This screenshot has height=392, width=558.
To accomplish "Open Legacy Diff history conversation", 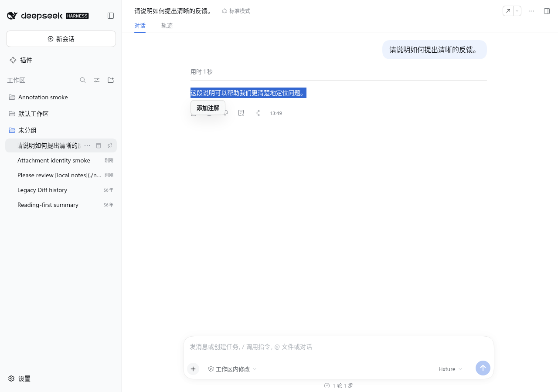I will coord(61,190).
